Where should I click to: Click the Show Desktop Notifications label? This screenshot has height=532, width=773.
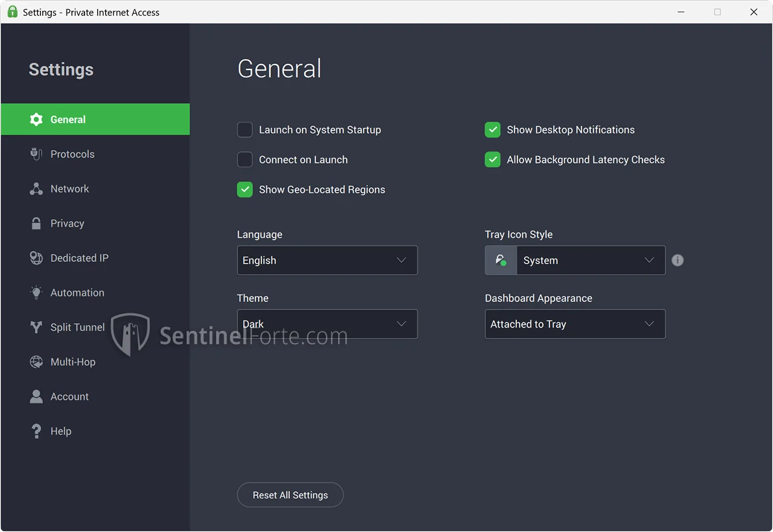(571, 130)
